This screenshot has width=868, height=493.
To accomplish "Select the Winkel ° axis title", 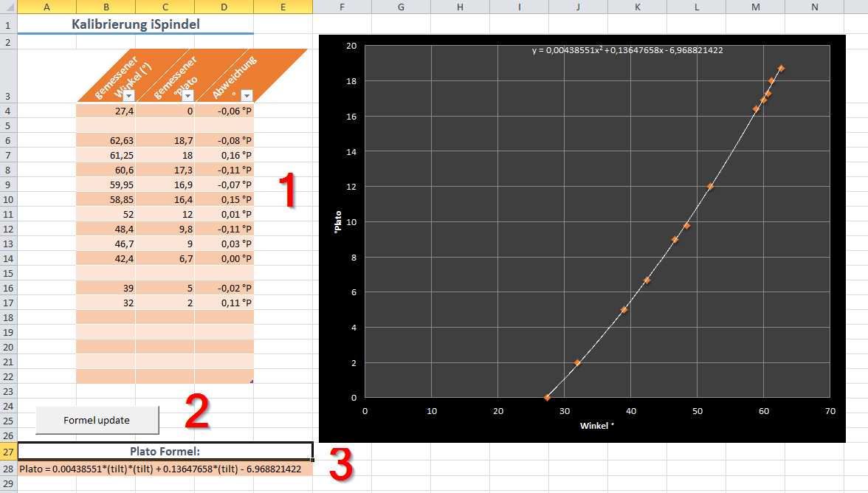I will coord(596,426).
